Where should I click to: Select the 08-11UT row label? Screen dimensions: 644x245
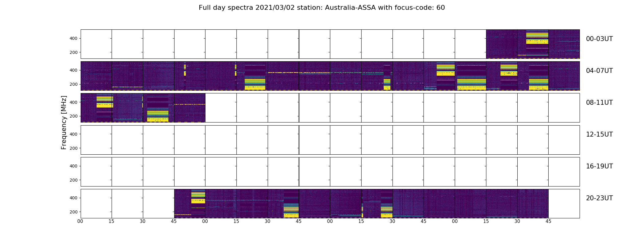[x=599, y=103]
